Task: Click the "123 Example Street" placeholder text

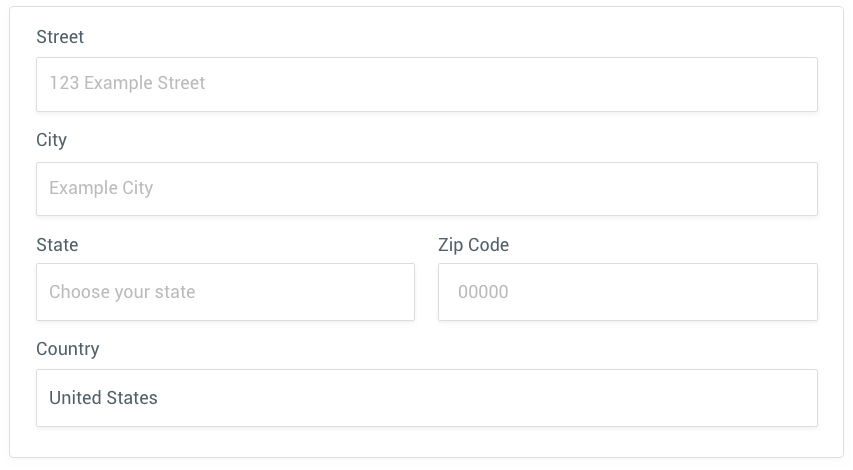Action: 127,83
